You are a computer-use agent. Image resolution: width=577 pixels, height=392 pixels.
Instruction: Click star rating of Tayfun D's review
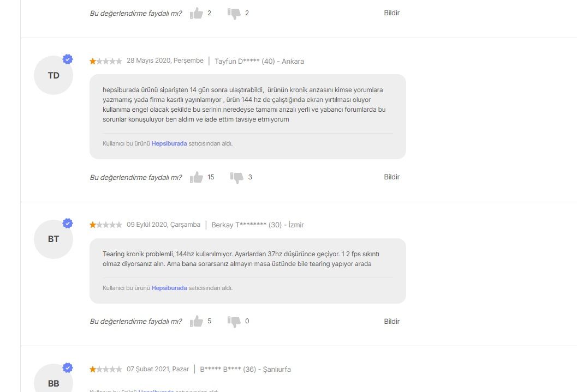tap(105, 61)
